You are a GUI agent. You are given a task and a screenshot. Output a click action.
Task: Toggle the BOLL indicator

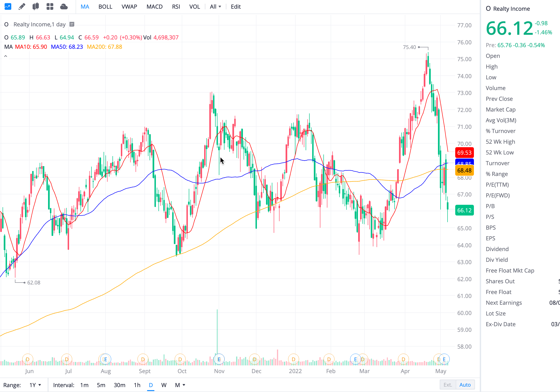[105, 7]
